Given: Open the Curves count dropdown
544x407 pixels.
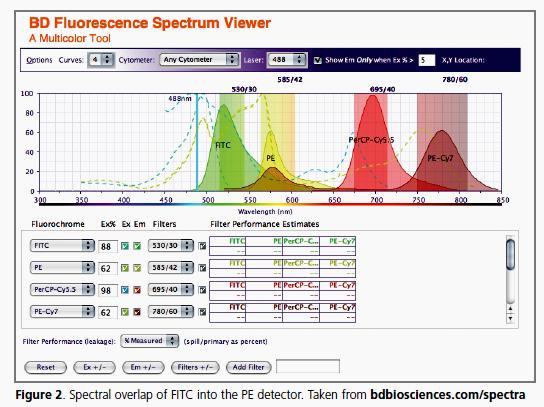Looking at the screenshot, I should (101, 60).
